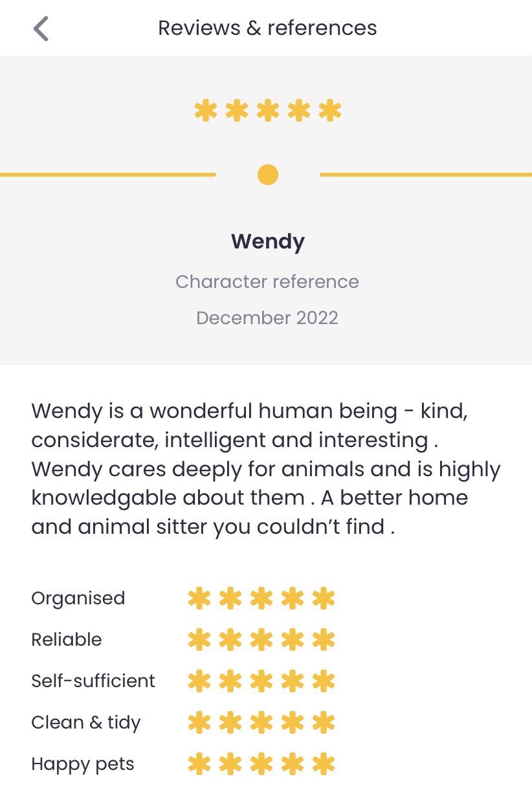Tap the last star next to Reliable

(324, 640)
